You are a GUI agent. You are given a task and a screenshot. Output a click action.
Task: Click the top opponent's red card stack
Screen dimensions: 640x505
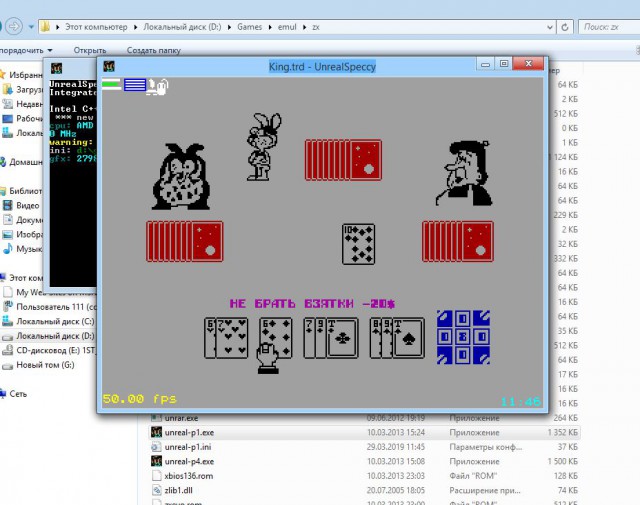pyautogui.click(x=343, y=160)
